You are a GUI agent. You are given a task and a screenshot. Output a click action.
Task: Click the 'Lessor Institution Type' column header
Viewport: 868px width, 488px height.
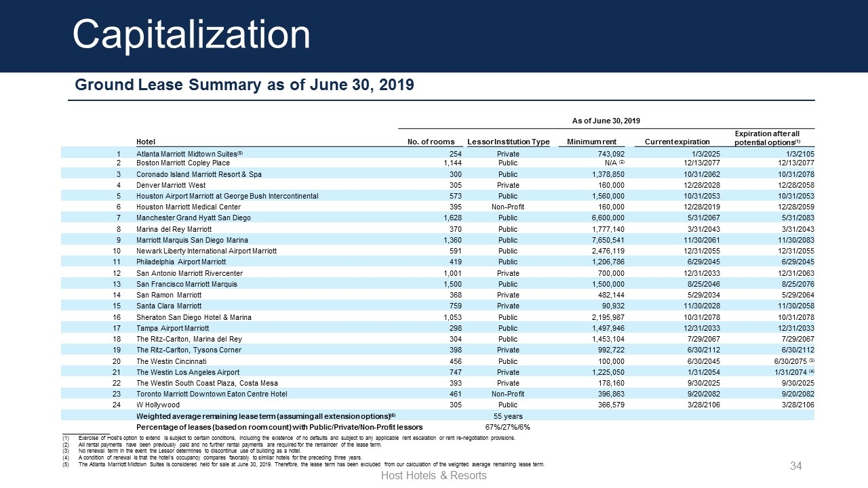pos(508,142)
